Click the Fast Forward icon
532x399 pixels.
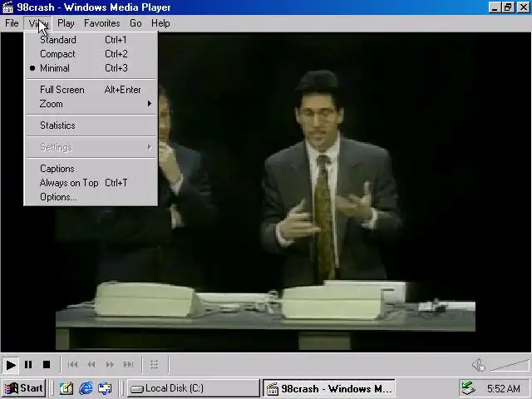(110, 365)
